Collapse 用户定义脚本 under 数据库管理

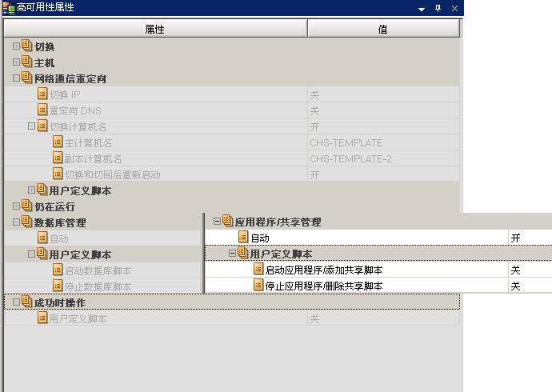click(x=31, y=254)
